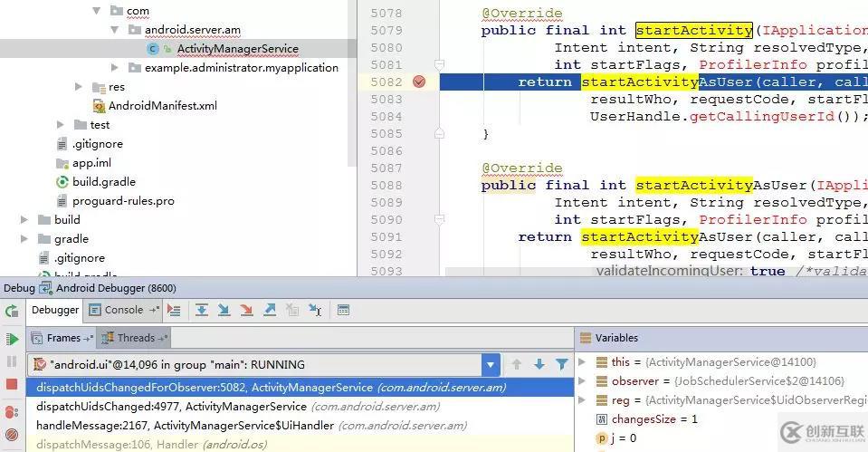Viewport: 868px width, 452px height.
Task: Click the Show Execution Point icon
Action: point(175,310)
